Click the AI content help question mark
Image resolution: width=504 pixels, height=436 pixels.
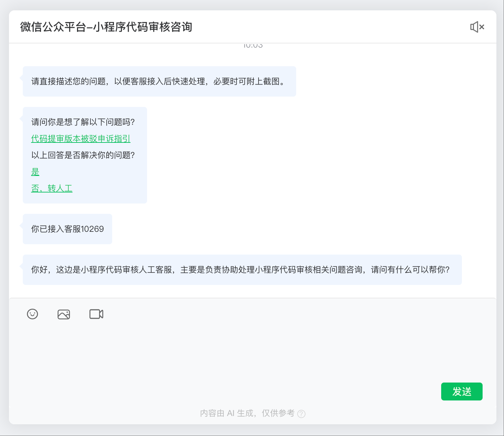pos(301,414)
